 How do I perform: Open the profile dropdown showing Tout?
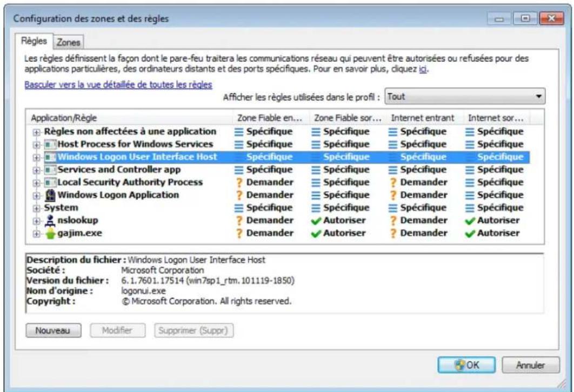(464, 97)
